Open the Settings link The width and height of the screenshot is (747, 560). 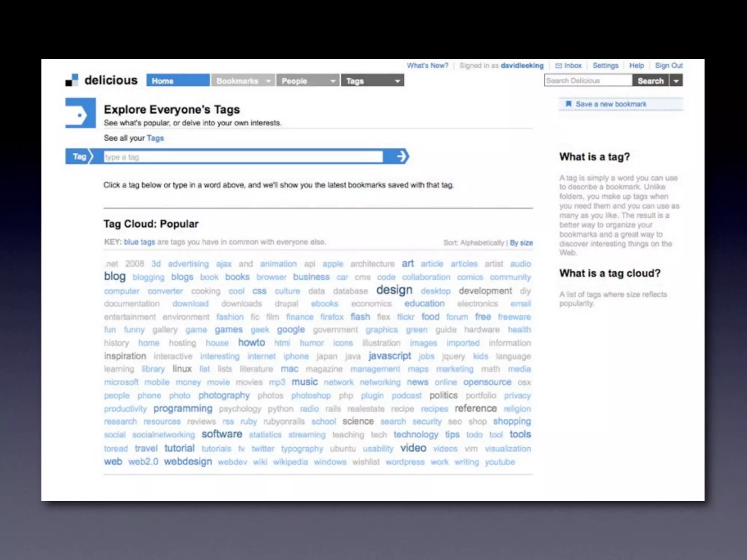605,66
